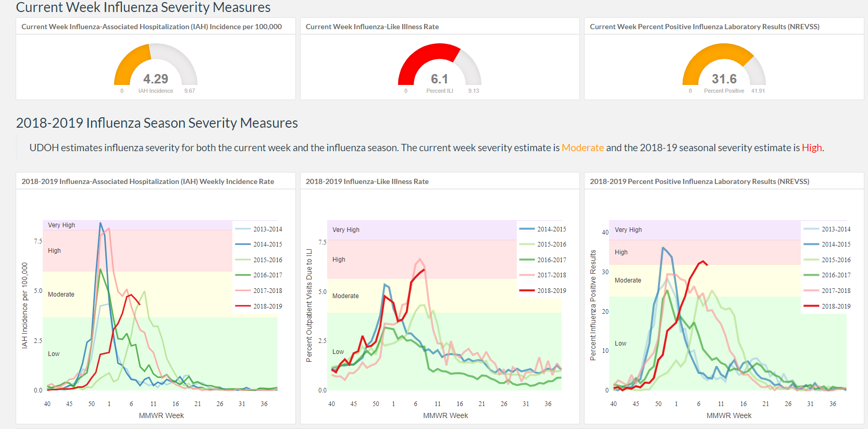Click 'Current Week Influenza Severity Measures' heading
This screenshot has width=868, height=429.
(x=143, y=7)
